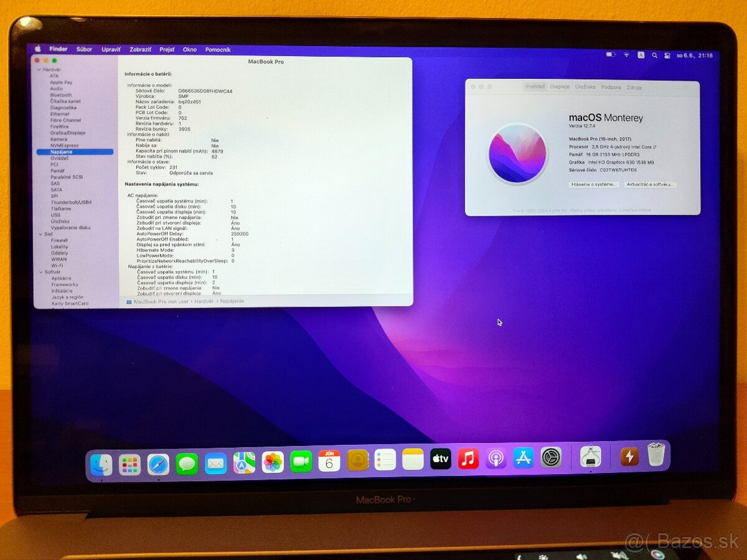Open the App Store icon

click(x=524, y=457)
